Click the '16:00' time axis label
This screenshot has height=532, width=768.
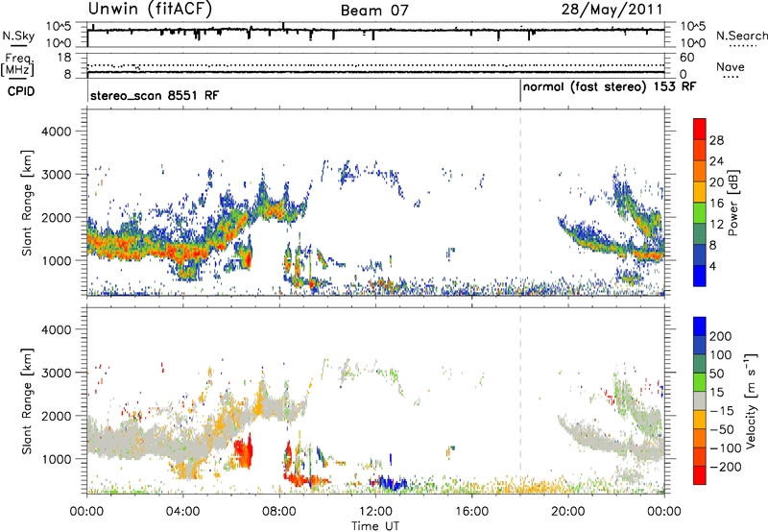(x=471, y=512)
